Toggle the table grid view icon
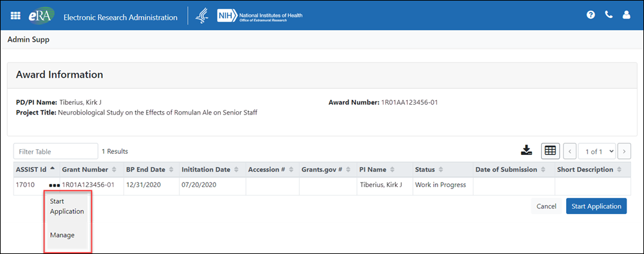The image size is (644, 254). 550,150
